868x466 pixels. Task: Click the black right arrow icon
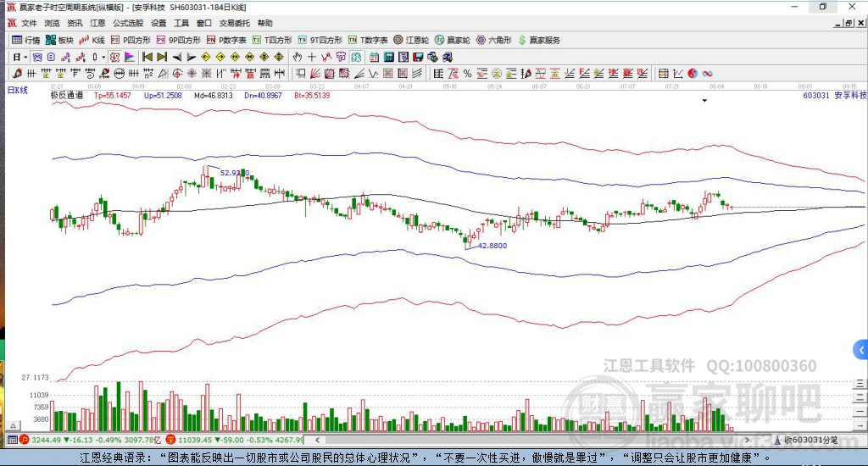[x=191, y=57]
